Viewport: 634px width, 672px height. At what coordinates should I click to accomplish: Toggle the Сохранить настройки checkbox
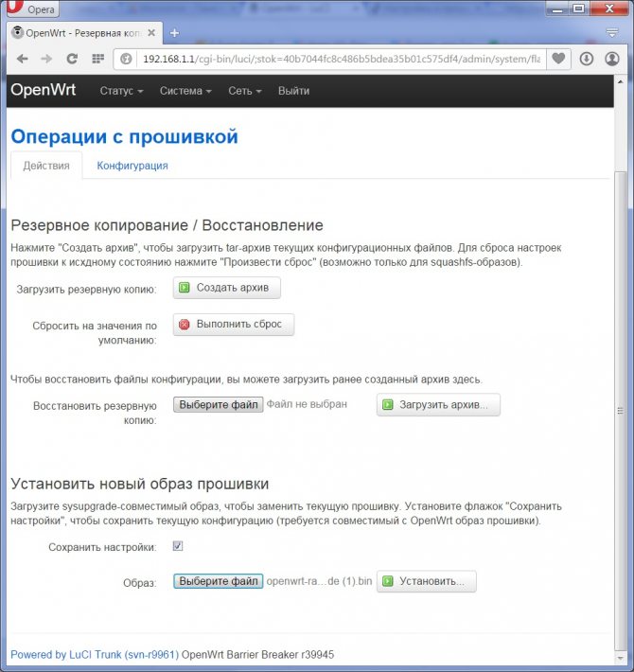178,546
